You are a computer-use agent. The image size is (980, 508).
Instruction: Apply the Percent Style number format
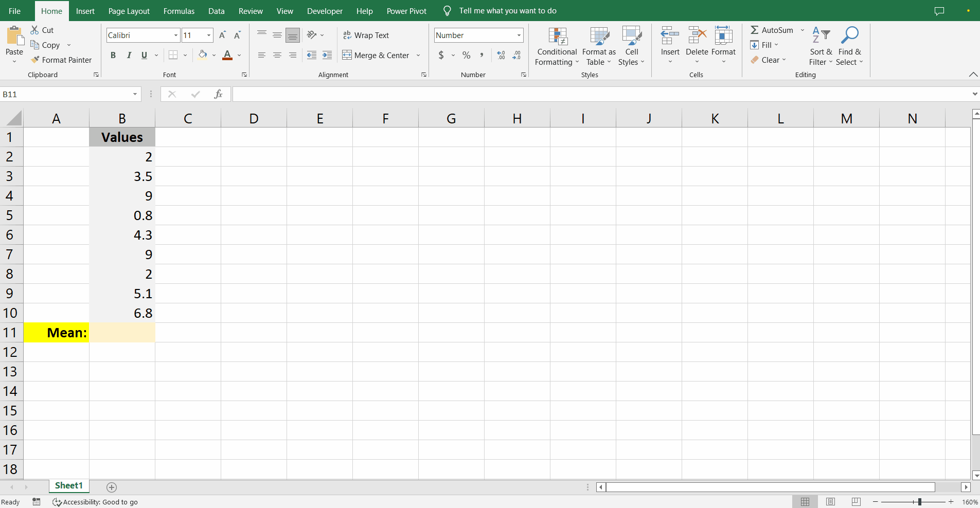[466, 55]
